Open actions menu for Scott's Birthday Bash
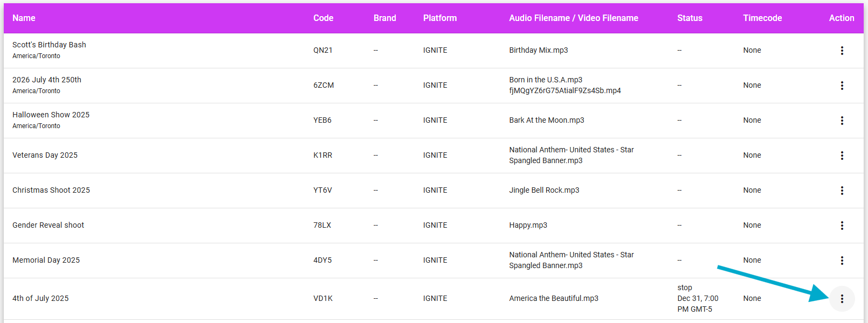This screenshot has height=323, width=868. click(842, 51)
